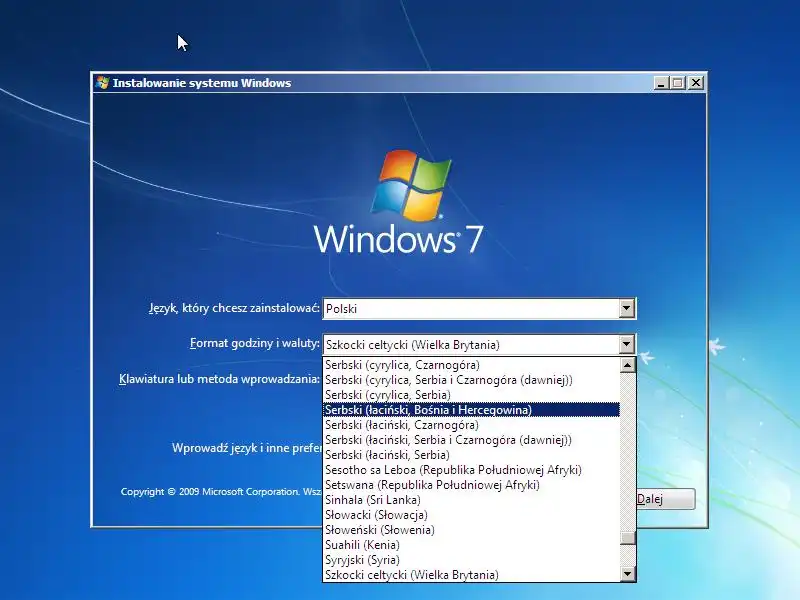This screenshot has width=800, height=600.
Task: Click the list scrollbar down arrow
Action: [x=628, y=574]
